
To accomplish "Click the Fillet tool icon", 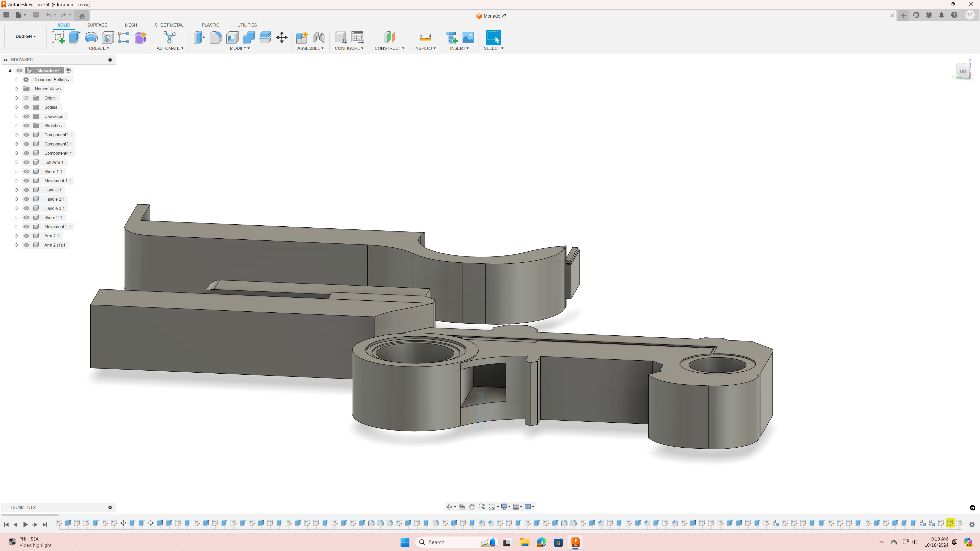I will [x=215, y=37].
